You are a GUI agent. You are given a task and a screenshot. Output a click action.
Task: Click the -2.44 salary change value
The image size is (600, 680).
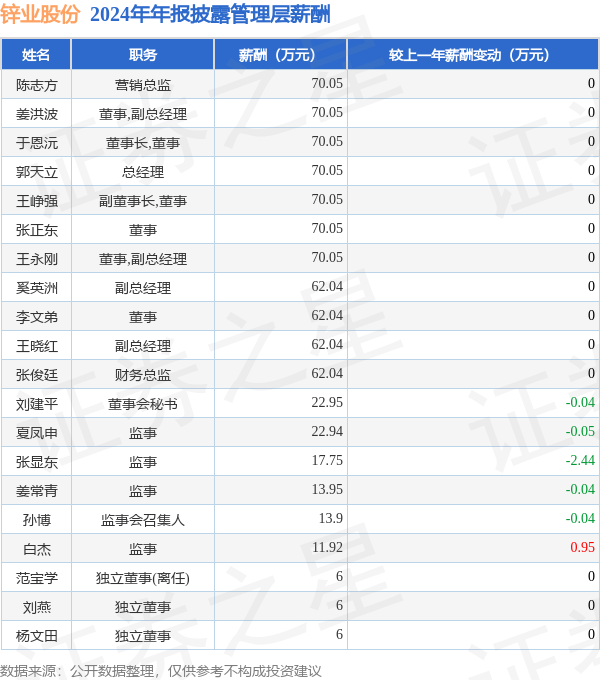click(x=580, y=461)
